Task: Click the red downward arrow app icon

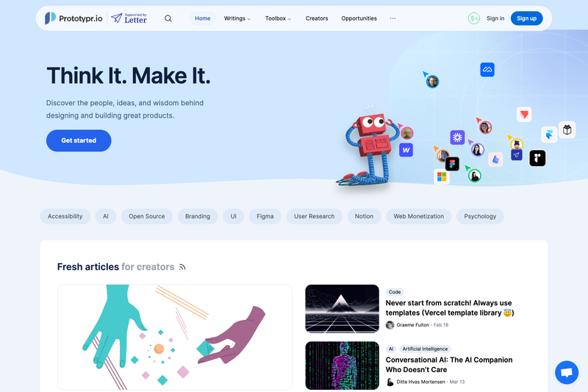Action: (x=524, y=115)
